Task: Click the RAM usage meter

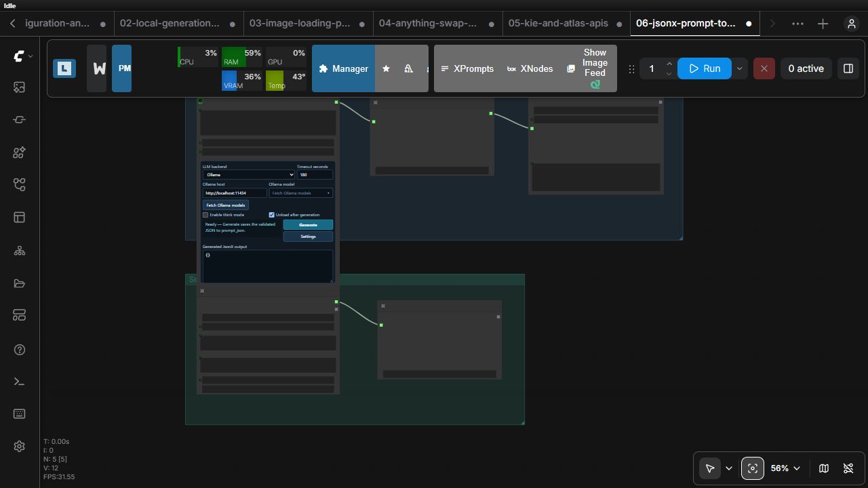Action: click(241, 57)
